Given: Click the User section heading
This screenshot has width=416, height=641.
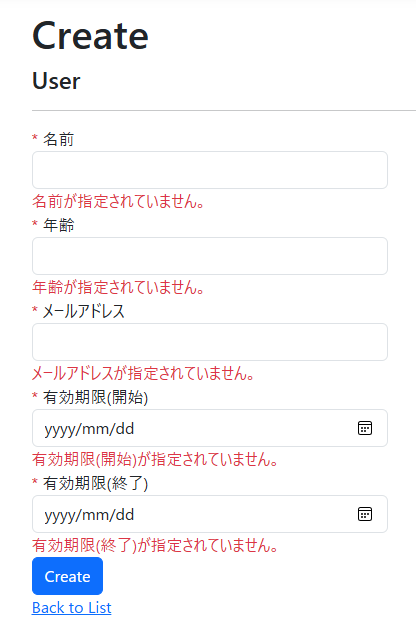Looking at the screenshot, I should [56, 81].
